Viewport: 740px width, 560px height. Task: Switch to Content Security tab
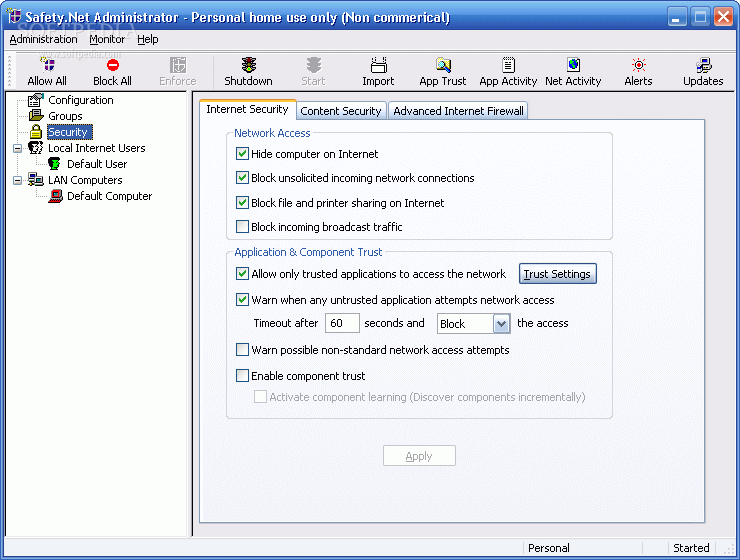341,111
